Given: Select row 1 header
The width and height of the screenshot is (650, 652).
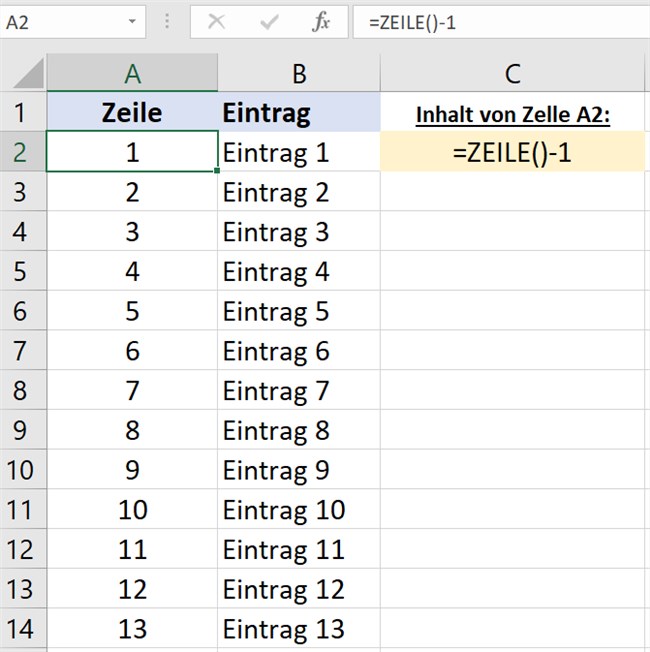Looking at the screenshot, I should (x=22, y=113).
